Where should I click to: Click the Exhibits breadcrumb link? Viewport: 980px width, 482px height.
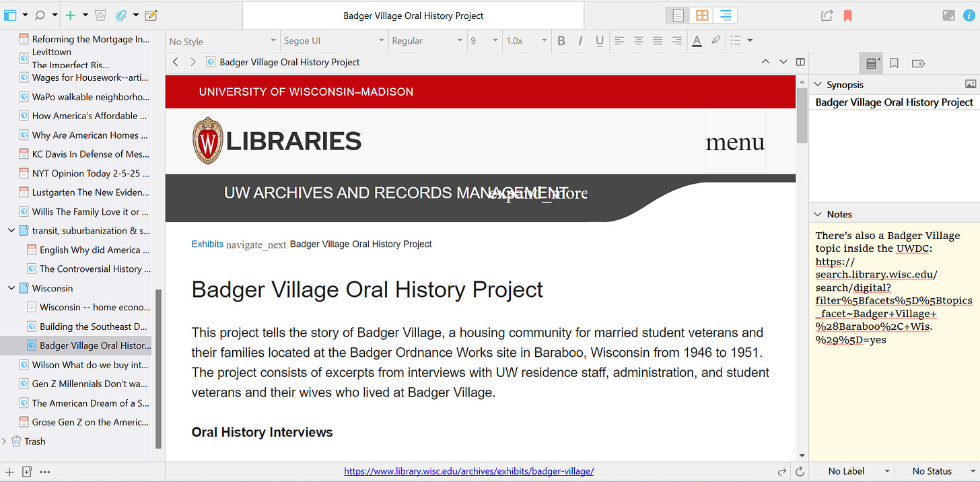tap(207, 244)
